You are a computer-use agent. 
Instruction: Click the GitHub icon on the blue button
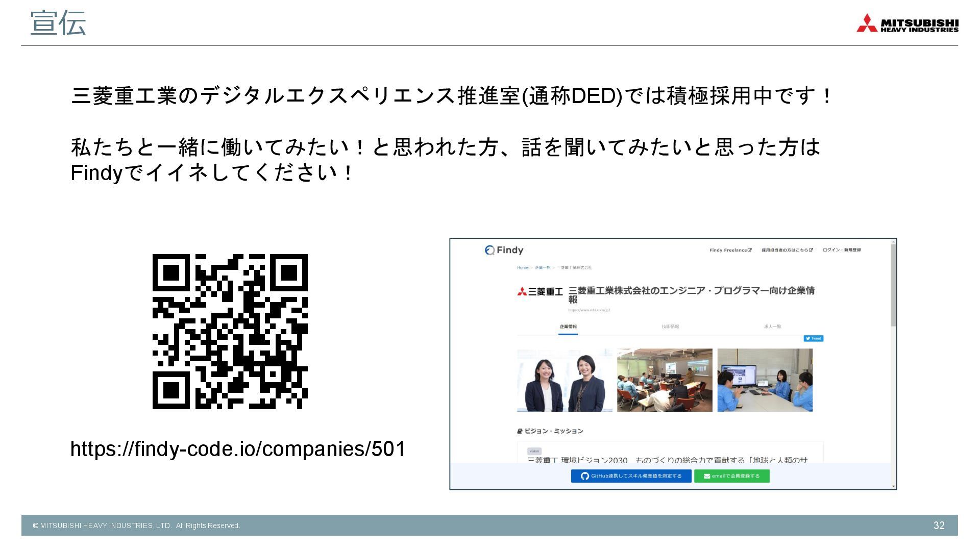[585, 476]
